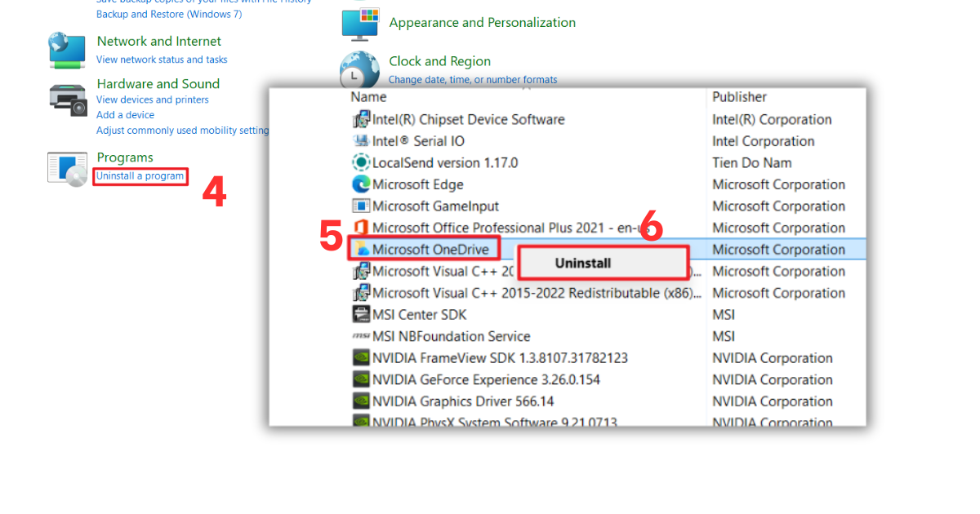This screenshot has height=514, width=980.
Task: Select the Microsoft Edge program name
Action: (418, 184)
